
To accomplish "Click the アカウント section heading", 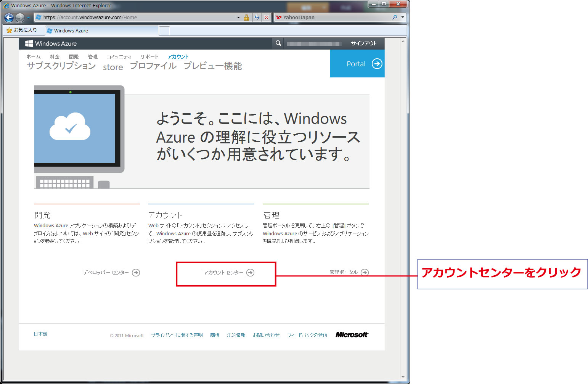I will point(165,215).
